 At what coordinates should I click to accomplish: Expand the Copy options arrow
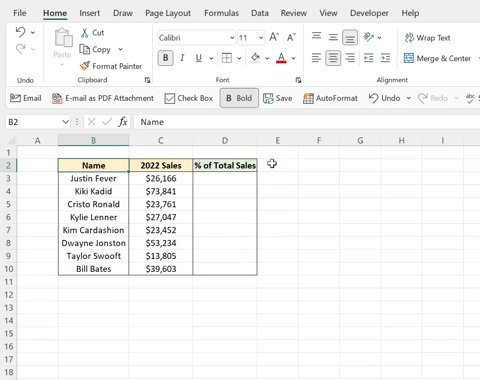tap(120, 50)
